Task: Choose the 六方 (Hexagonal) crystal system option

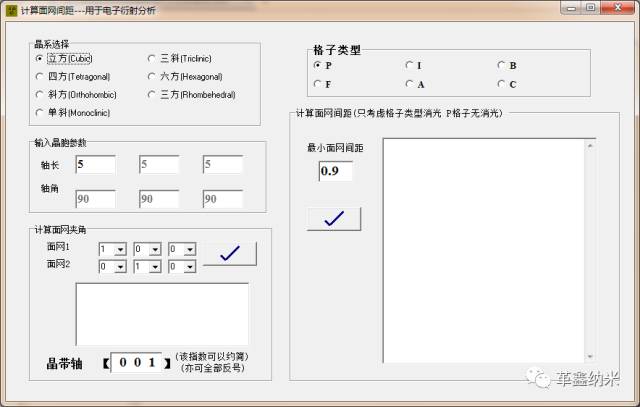Action: pos(152,76)
